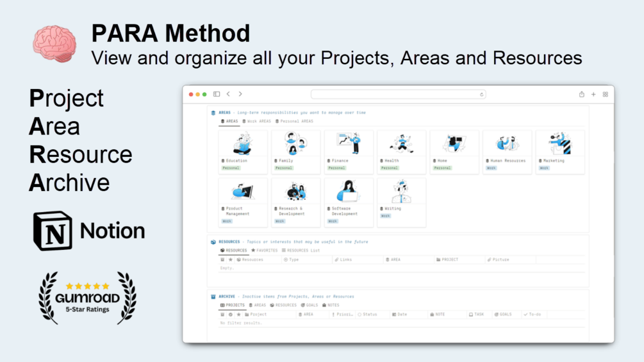The height and width of the screenshot is (362, 644).
Task: Switch to Personal AREAS tab
Action: (294, 122)
